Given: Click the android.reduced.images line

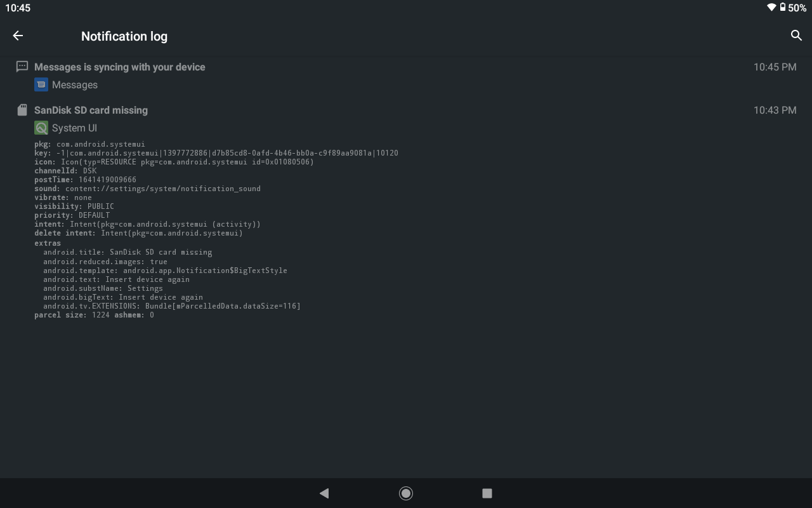Looking at the screenshot, I should 105,262.
